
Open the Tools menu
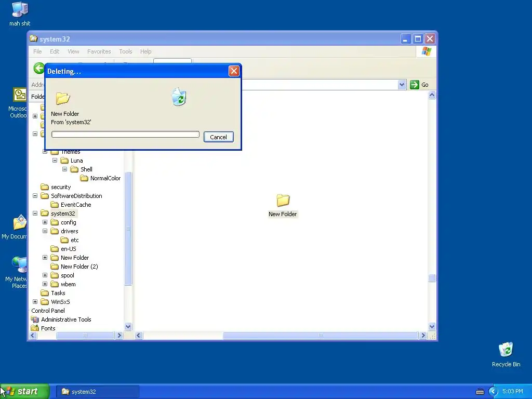coord(126,51)
